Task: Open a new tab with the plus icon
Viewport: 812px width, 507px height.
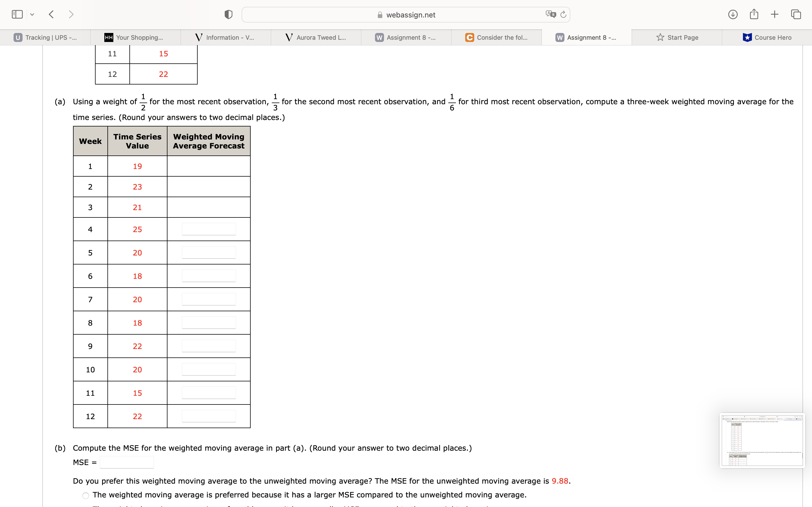Action: pos(775,14)
